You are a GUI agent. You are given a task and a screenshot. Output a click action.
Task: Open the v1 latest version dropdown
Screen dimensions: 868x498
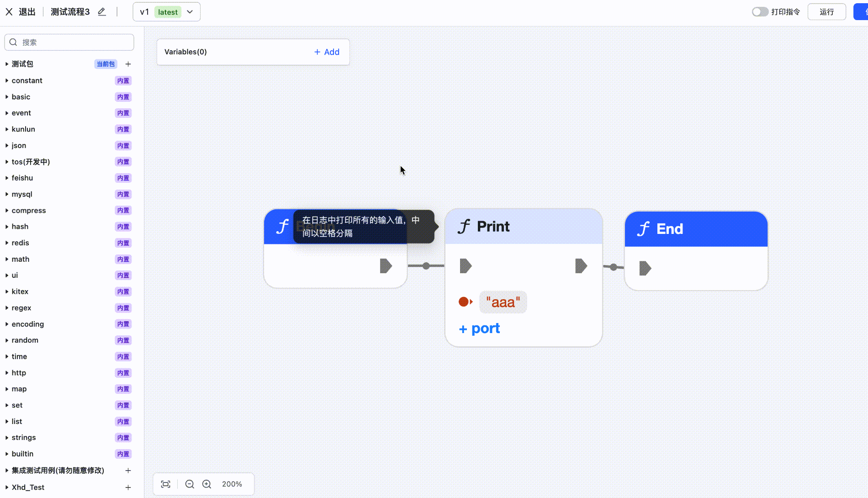[166, 12]
